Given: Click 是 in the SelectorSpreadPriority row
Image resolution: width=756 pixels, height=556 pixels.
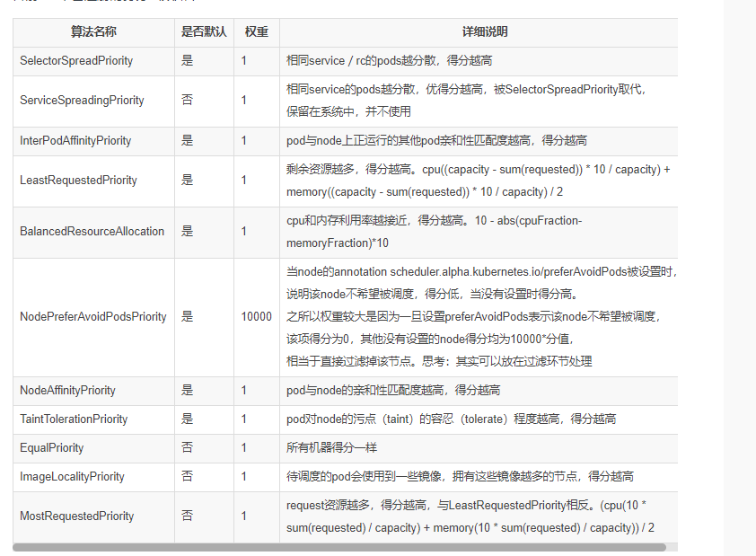Looking at the screenshot, I should click(x=187, y=60).
